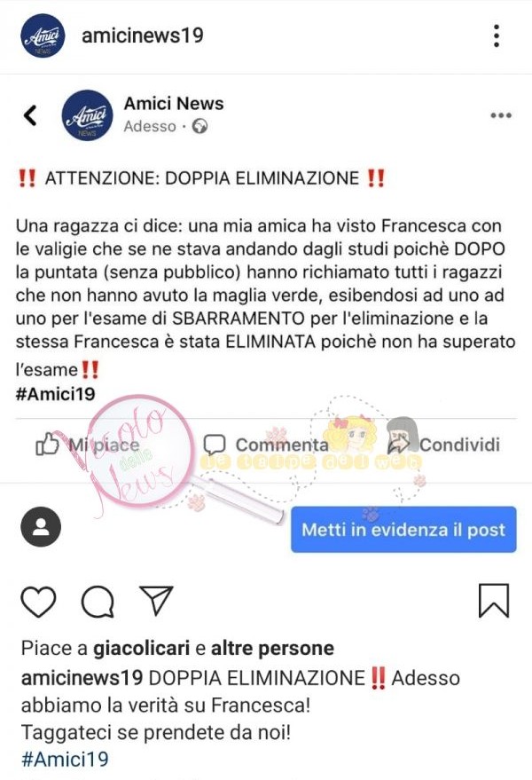Click the Commenta button

pos(266,445)
